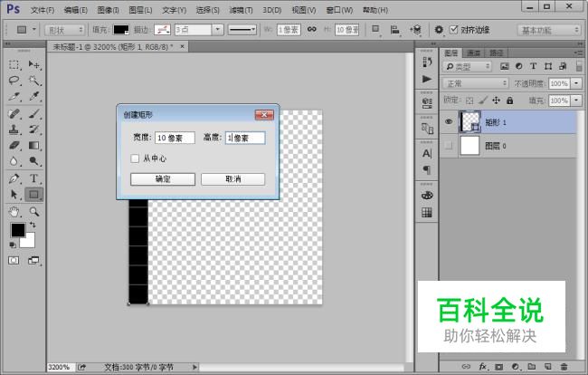Screen dimensions: 588x375
Task: Select the Hand tool
Action: coord(14,212)
